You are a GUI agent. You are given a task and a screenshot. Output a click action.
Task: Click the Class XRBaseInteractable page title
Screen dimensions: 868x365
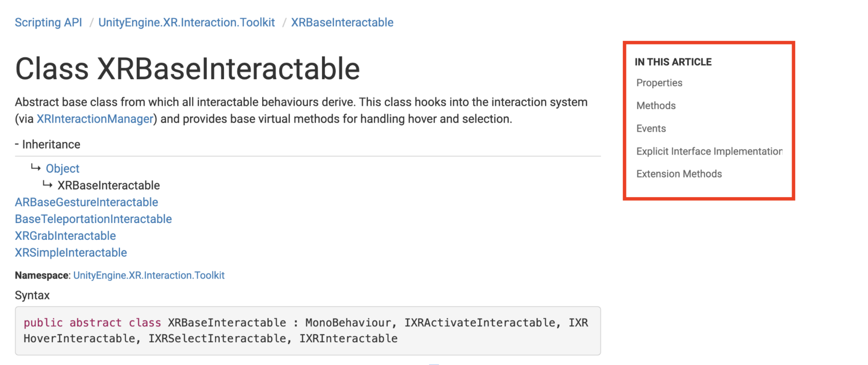188,69
